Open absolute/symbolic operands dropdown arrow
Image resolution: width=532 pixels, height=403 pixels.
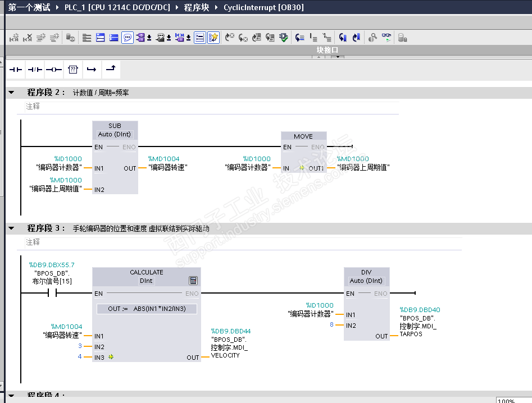click(149, 38)
